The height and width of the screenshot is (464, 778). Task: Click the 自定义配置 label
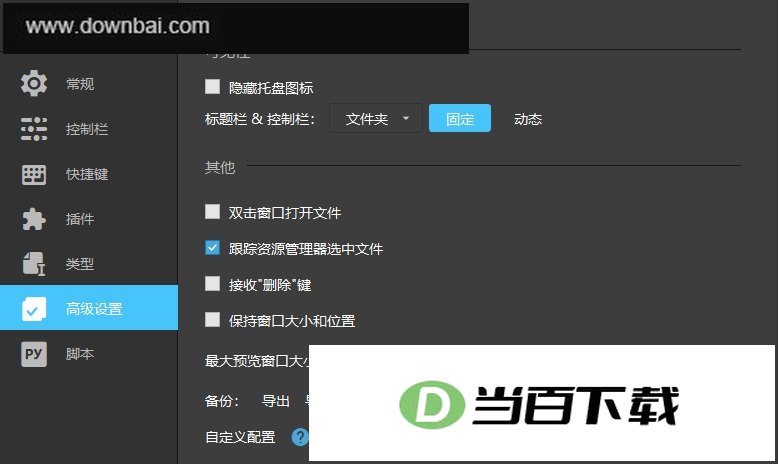coord(240,437)
